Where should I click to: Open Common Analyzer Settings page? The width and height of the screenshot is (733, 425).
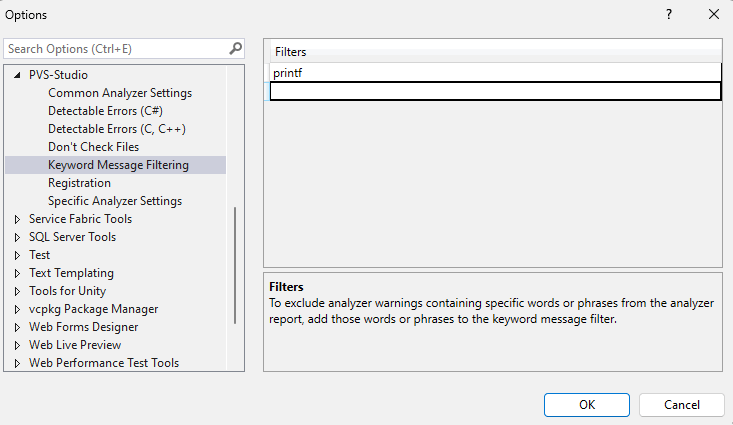pos(119,93)
